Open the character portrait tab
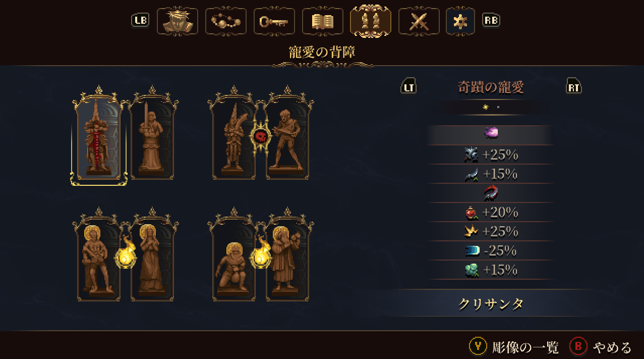This screenshot has height=359, width=644. click(177, 21)
